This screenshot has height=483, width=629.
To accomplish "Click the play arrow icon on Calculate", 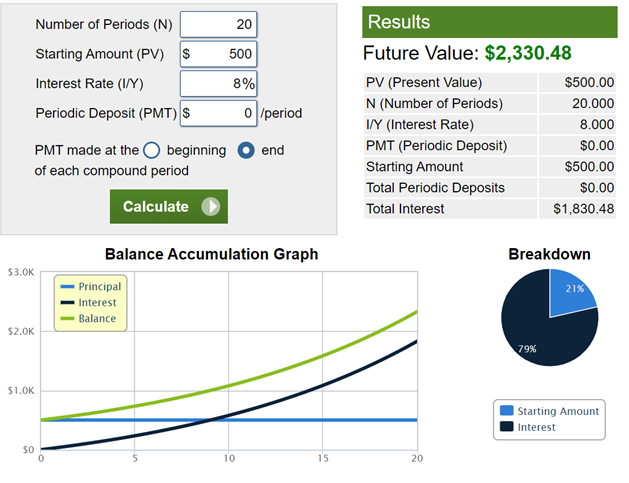I will (x=210, y=207).
